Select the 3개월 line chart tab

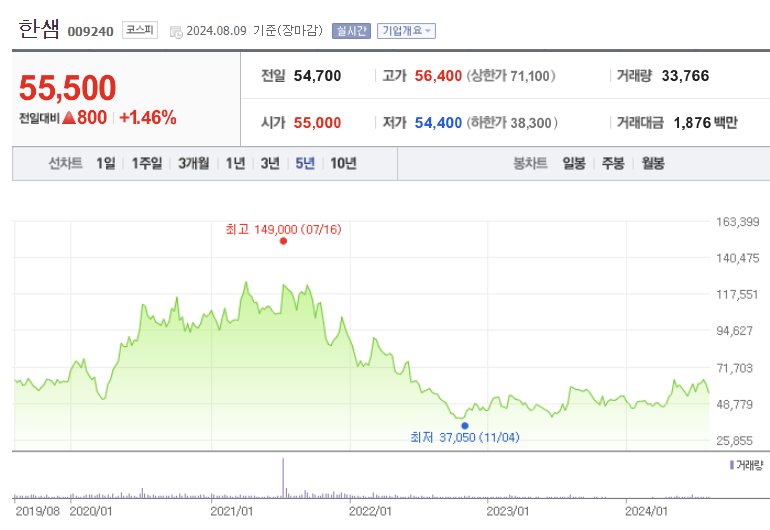193,163
